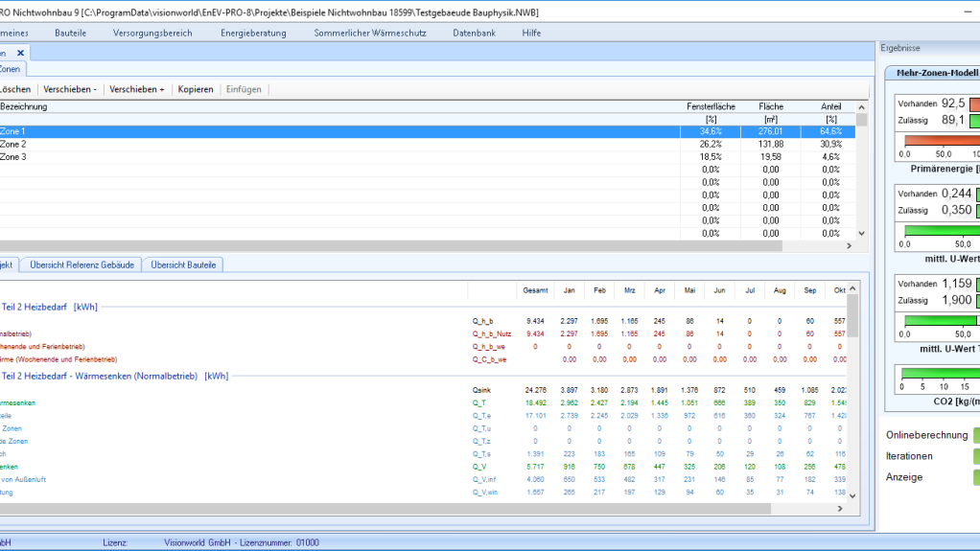The width and height of the screenshot is (980, 551).
Task: Click the zone table's scroll-down arrow
Action: click(862, 234)
